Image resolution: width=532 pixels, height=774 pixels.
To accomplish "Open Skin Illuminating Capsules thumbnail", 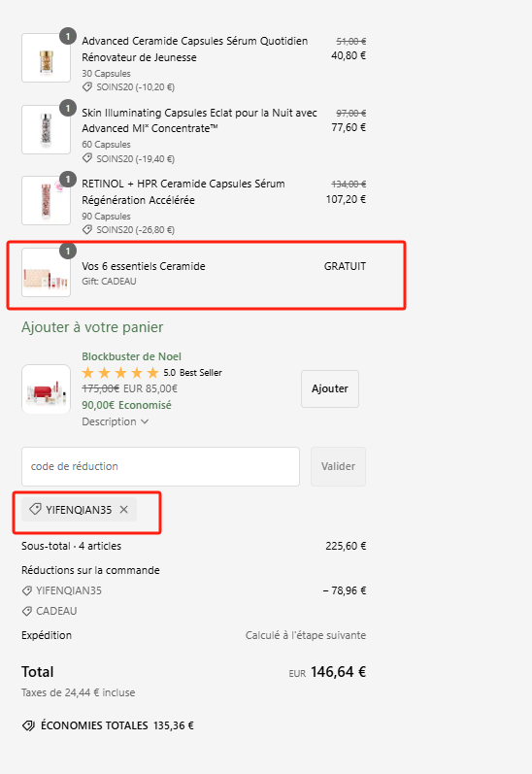I will (46, 129).
